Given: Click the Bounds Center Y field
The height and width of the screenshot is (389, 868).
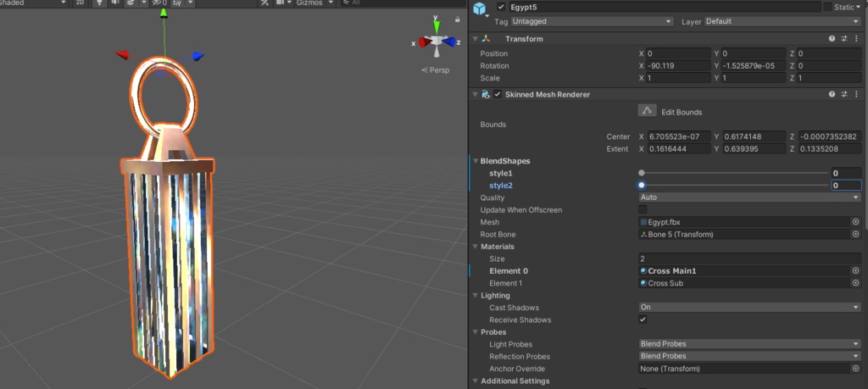Looking at the screenshot, I should click(x=754, y=136).
